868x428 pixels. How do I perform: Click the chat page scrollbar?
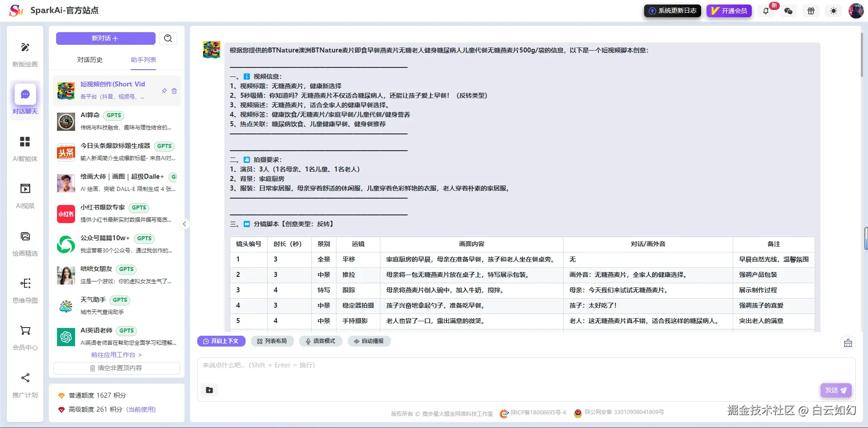(x=862, y=54)
